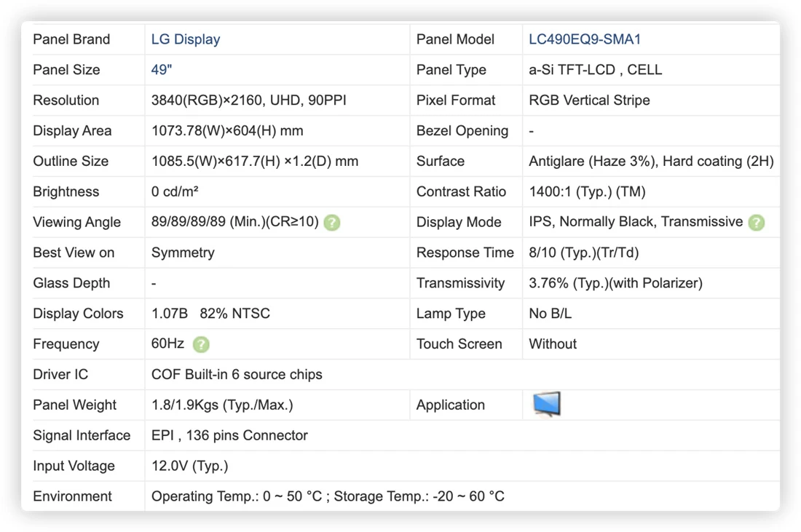Click the help icon beside 60Hz frequency
This screenshot has height=532, width=801.
201,345
